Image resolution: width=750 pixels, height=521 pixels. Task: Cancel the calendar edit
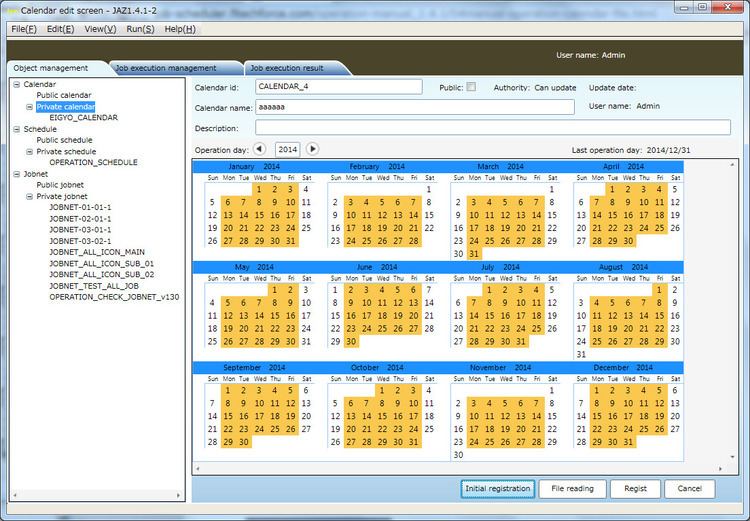[x=689, y=489]
